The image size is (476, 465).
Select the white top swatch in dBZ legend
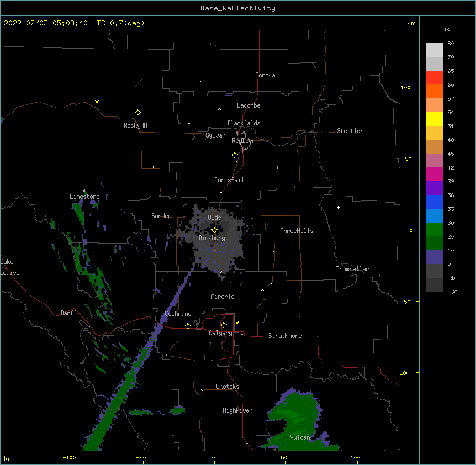[x=434, y=50]
